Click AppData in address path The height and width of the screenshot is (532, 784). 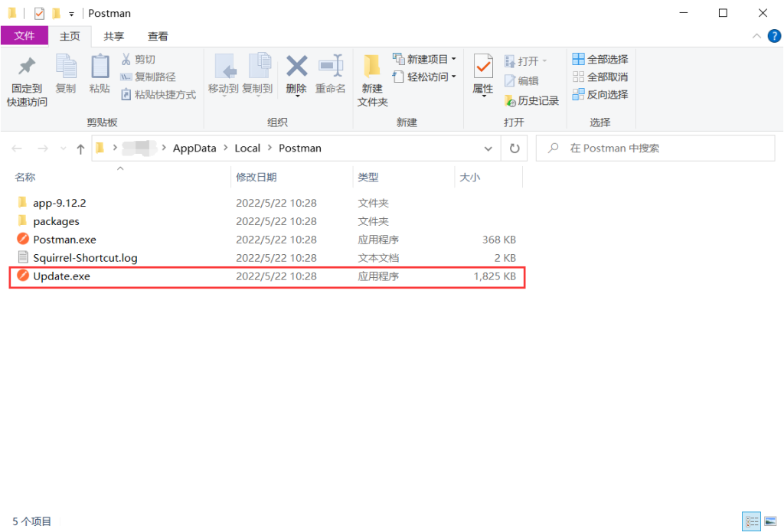click(194, 149)
